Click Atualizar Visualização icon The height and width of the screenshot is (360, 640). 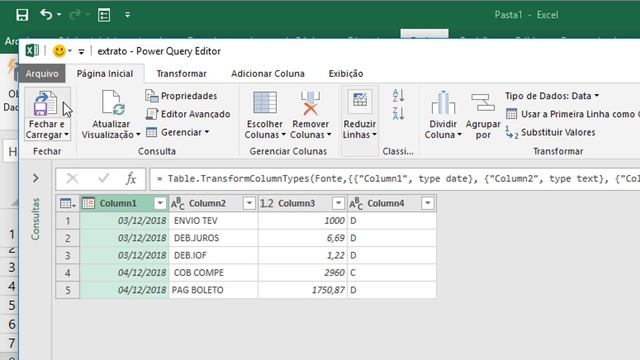[x=113, y=103]
